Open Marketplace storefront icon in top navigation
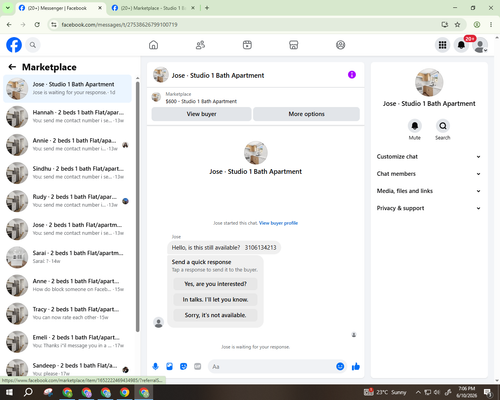 click(x=294, y=45)
